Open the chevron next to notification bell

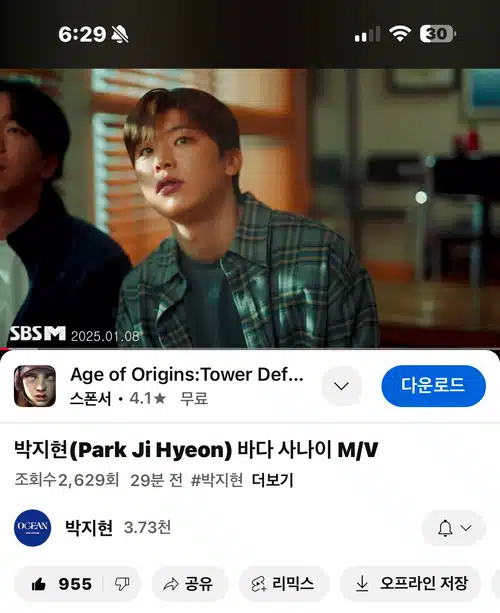[x=466, y=528]
